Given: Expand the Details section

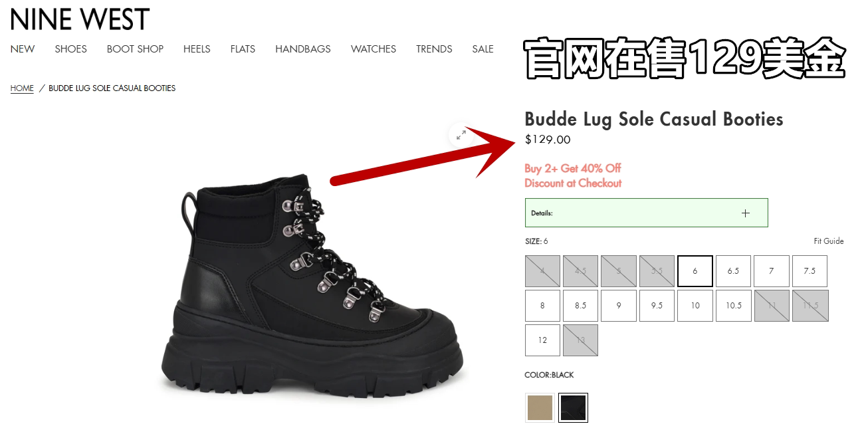Looking at the screenshot, I should click(x=646, y=213).
